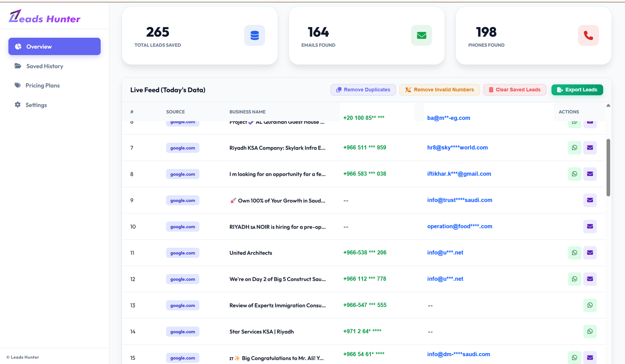Export Leads to file
Screen dimensions: 625x364
(577, 90)
